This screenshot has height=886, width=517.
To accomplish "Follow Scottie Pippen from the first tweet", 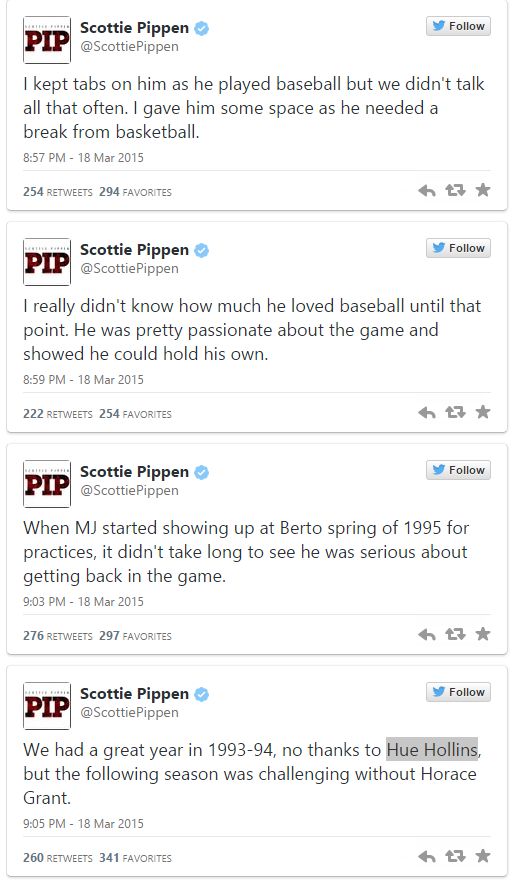I will tap(458, 27).
